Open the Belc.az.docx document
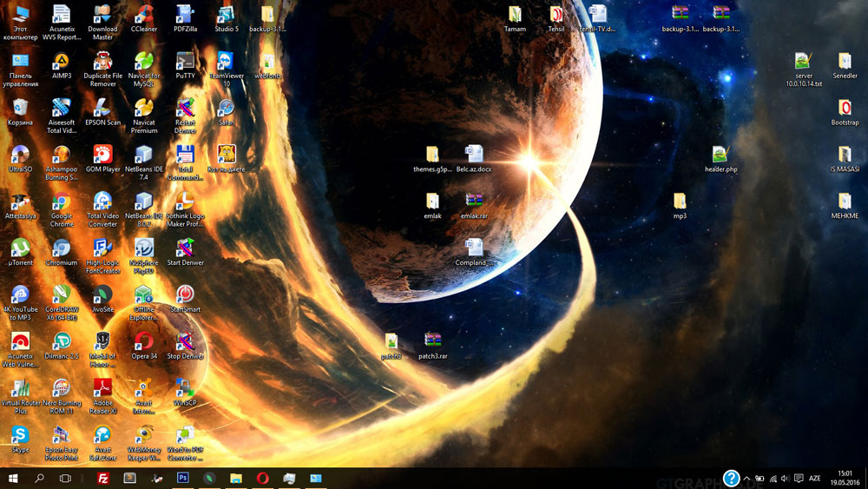The height and width of the screenshot is (489, 868). point(474,159)
